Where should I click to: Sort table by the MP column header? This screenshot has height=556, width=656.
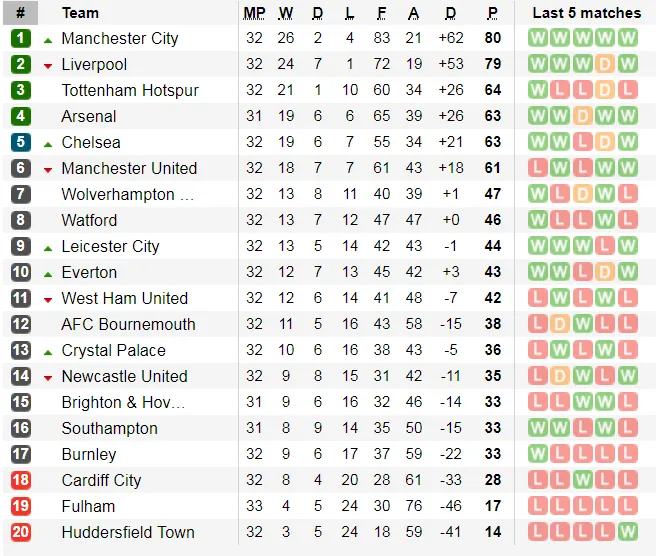254,13
